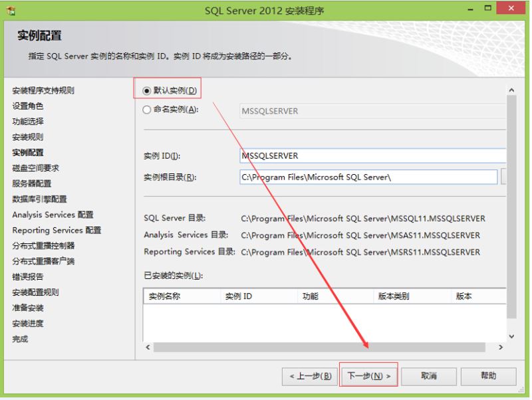Click the vertical scrollbar up arrow

click(511, 90)
